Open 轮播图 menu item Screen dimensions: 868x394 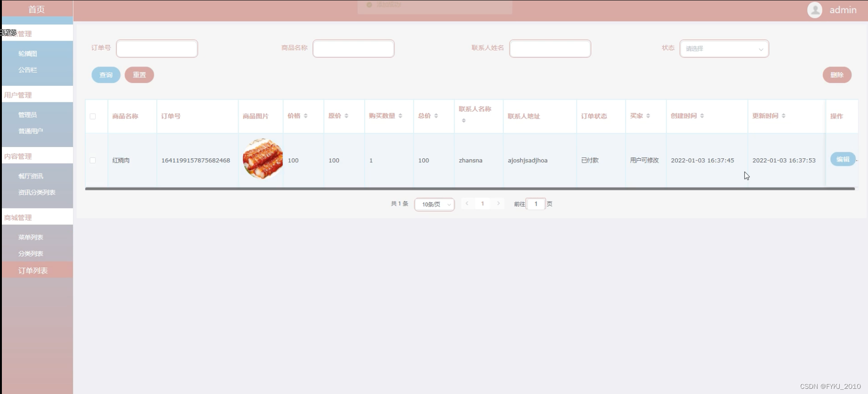28,54
